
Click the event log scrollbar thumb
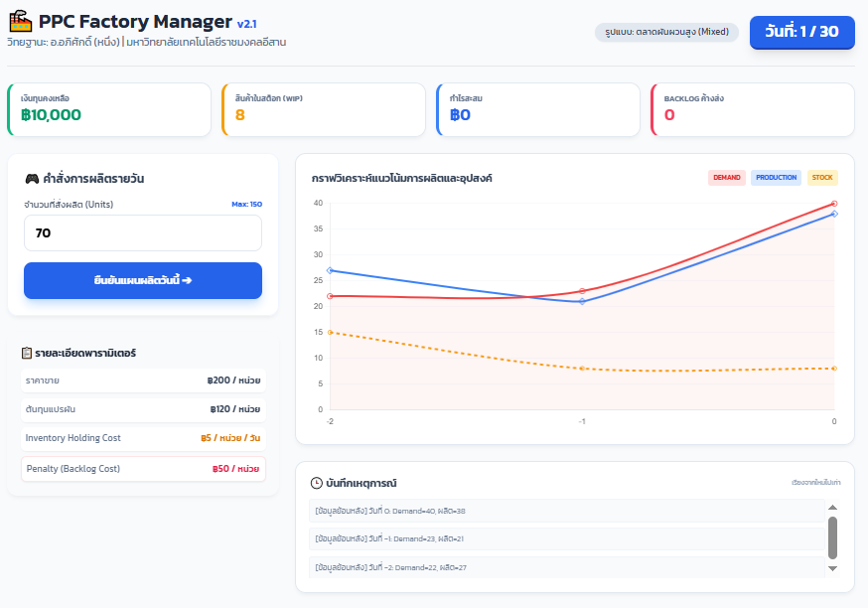[832, 537]
